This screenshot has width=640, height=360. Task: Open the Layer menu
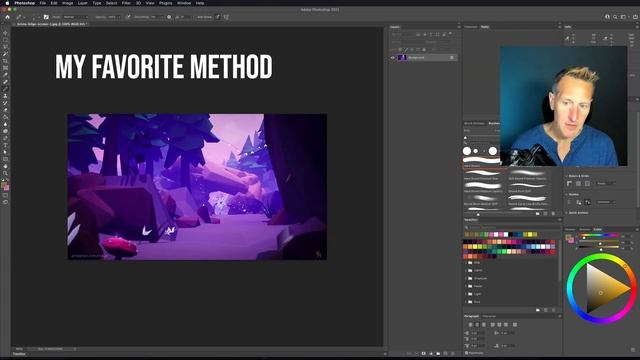pyautogui.click(x=82, y=3)
